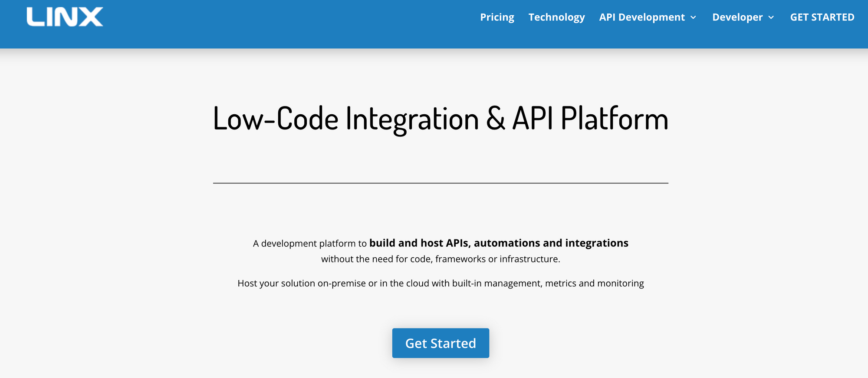This screenshot has height=378, width=868.
Task: Click 'metrics and monitoring' in the last sentence
Action: click(x=595, y=283)
